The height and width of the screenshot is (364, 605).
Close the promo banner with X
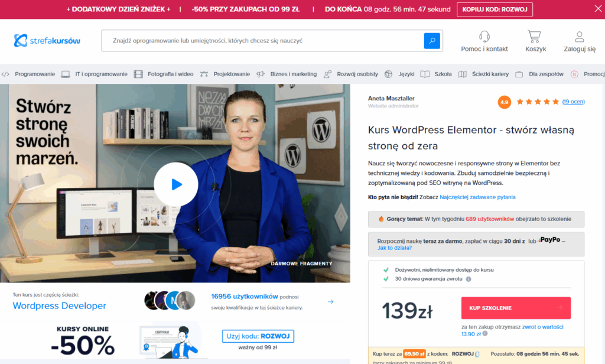pos(598,9)
